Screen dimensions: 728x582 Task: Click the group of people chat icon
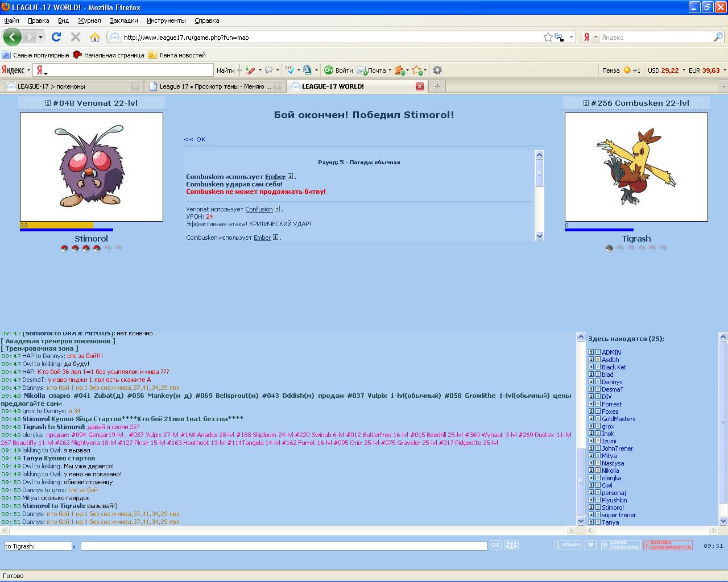coord(511,545)
